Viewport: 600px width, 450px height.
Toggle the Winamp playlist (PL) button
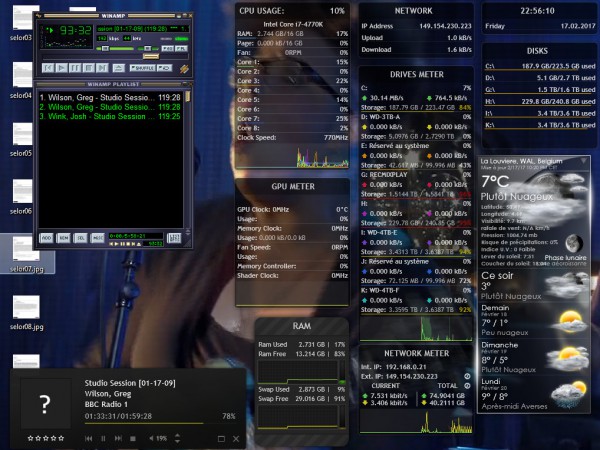point(181,49)
